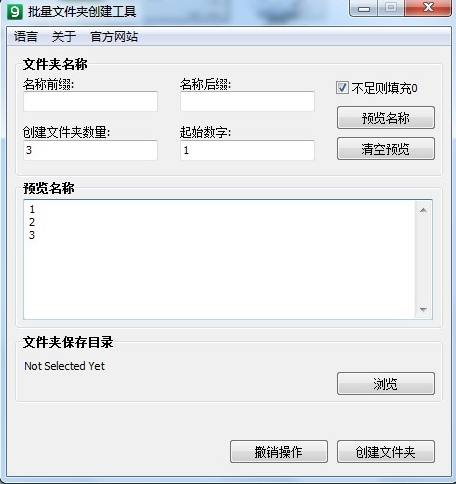Click inside the 预览名称 list area
456x484 pixels.
tap(219, 259)
